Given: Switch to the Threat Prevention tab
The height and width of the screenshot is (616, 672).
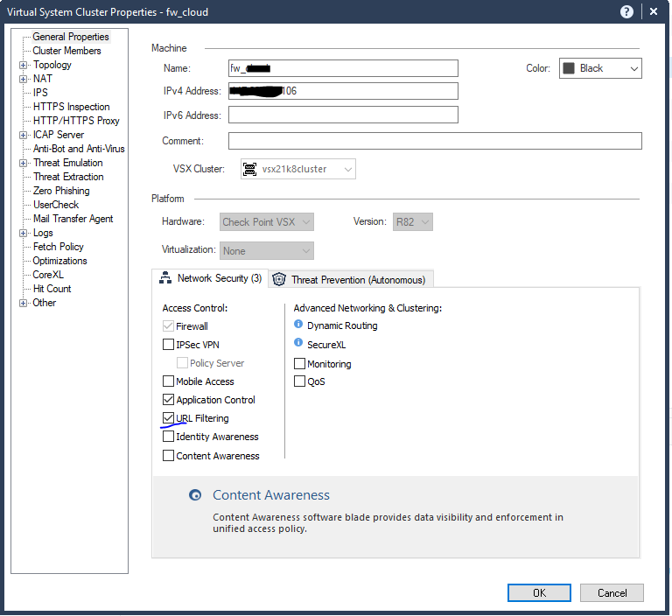Looking at the screenshot, I should [x=351, y=279].
